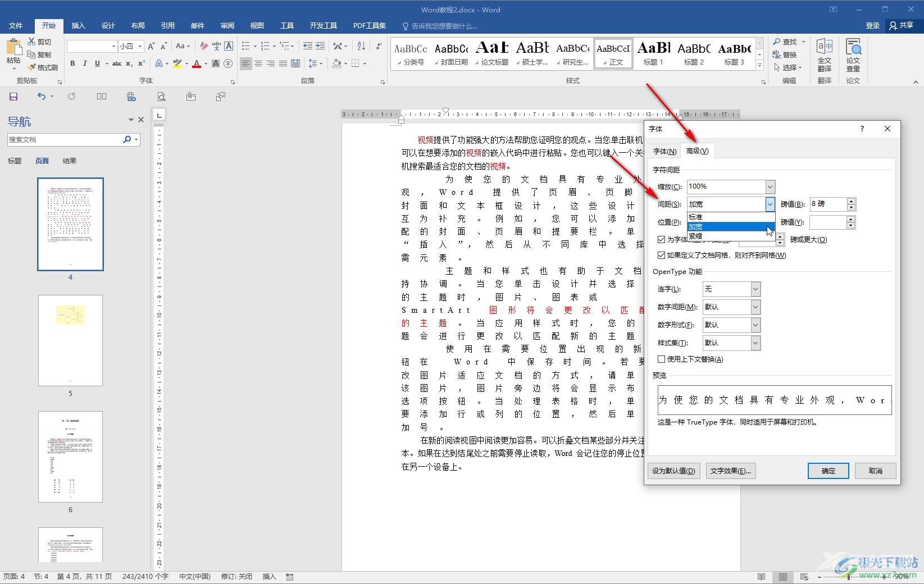Toggle snap to document grid checkbox
The height and width of the screenshot is (584, 924).
tap(661, 255)
